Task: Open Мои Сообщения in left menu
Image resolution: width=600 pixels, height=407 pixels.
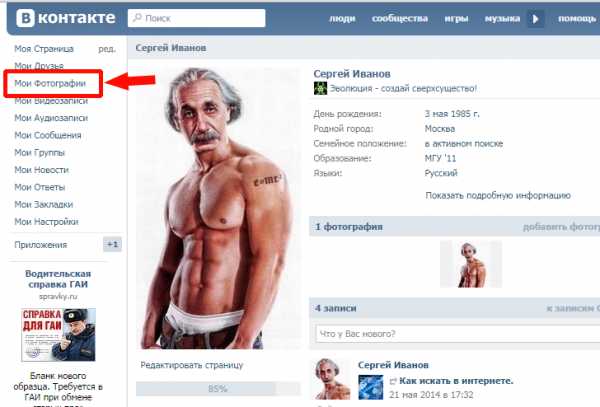Action: 48,135
